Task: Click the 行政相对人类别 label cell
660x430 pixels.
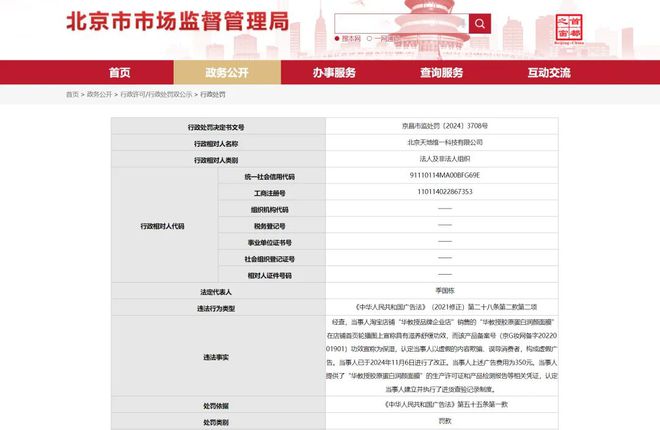Action: pos(218,160)
